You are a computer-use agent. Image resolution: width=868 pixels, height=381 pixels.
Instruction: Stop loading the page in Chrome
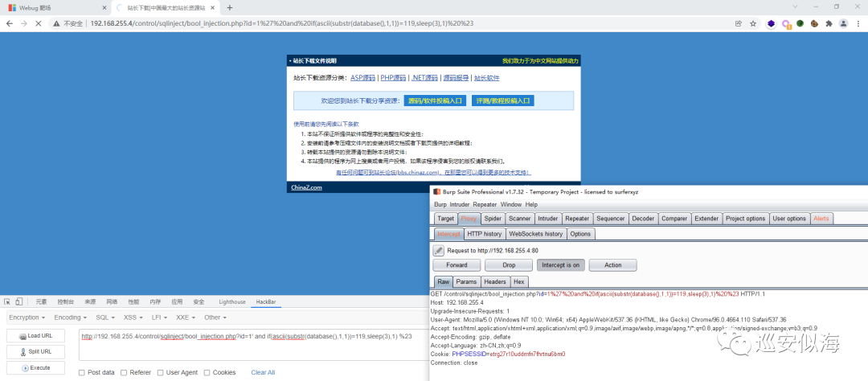39,24
